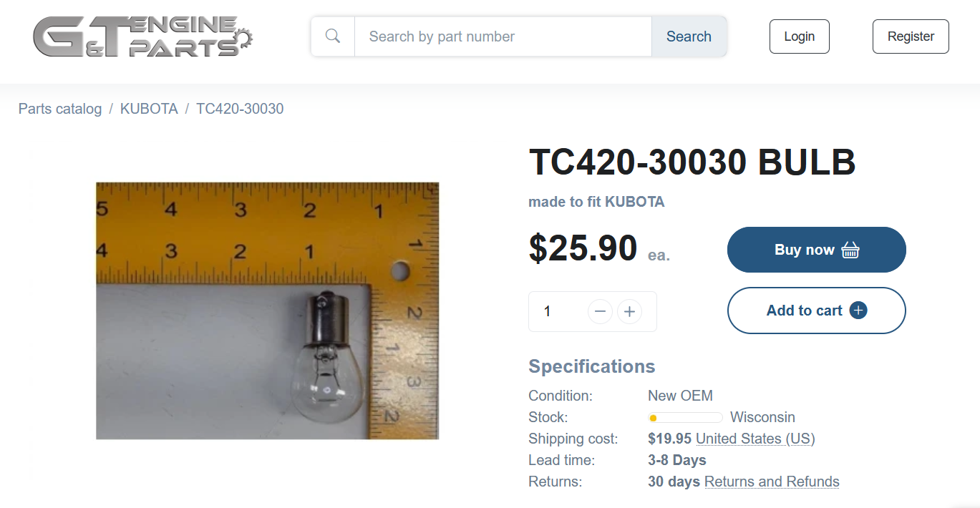The image size is (980, 508).
Task: Click the Search button
Action: (x=689, y=36)
